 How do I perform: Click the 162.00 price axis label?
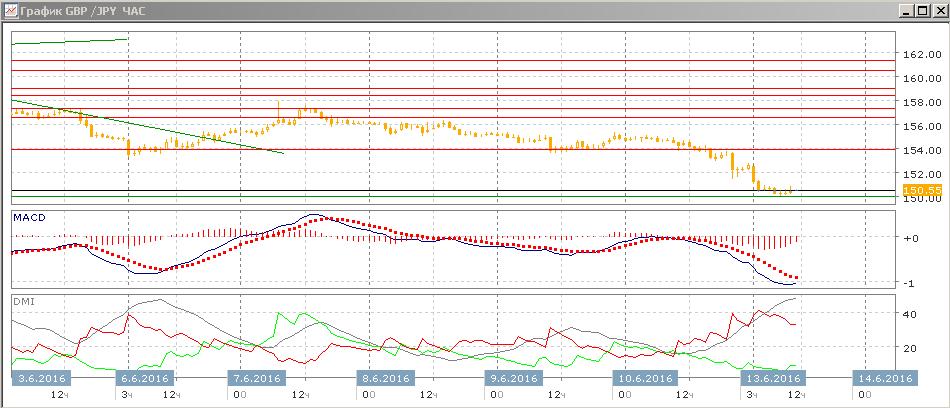click(x=922, y=54)
